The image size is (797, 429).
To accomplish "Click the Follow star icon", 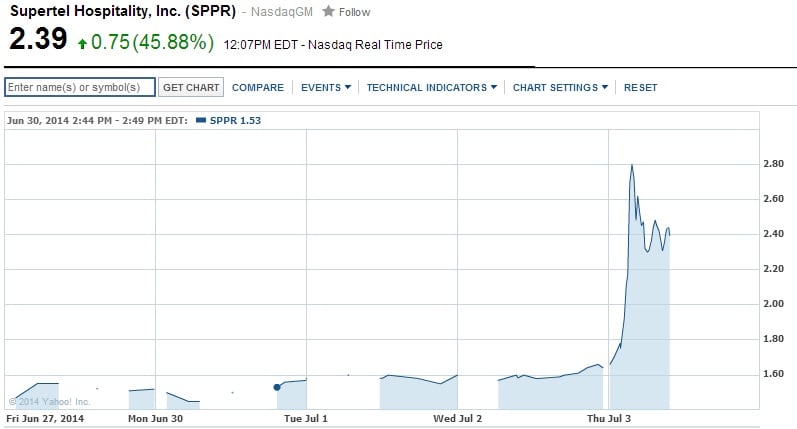I will tap(328, 11).
